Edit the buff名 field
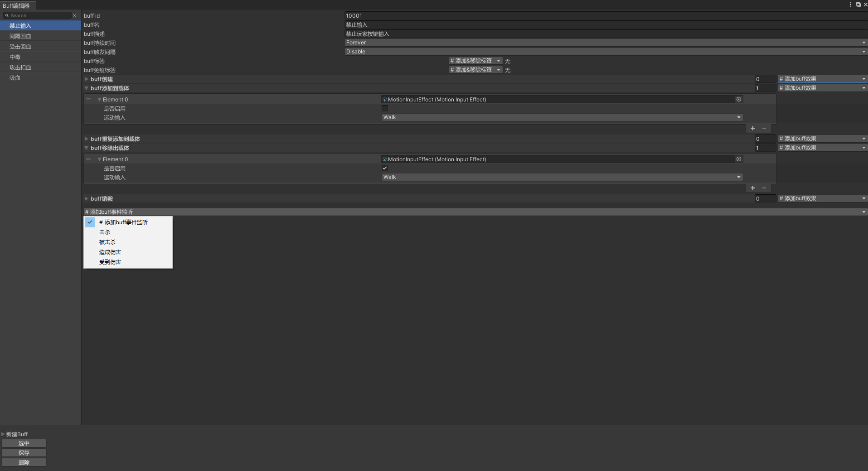868x471 pixels. [x=606, y=25]
